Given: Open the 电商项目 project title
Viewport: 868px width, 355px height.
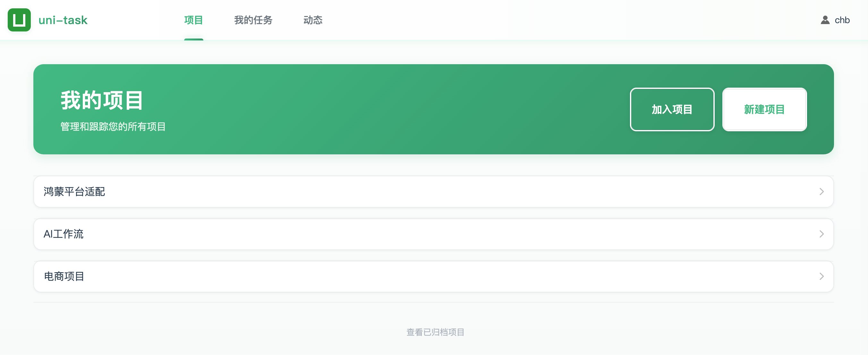Looking at the screenshot, I should [x=64, y=276].
